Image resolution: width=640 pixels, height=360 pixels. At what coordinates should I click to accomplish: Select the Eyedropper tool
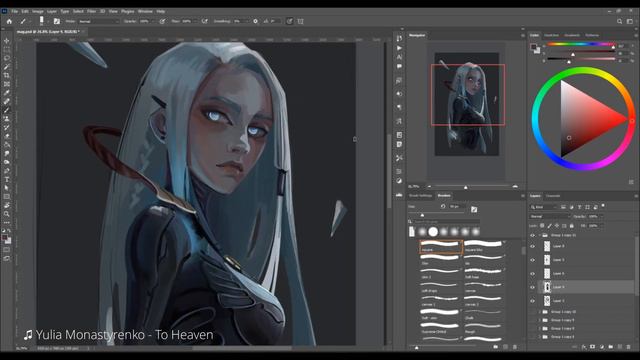pyautogui.click(x=7, y=93)
